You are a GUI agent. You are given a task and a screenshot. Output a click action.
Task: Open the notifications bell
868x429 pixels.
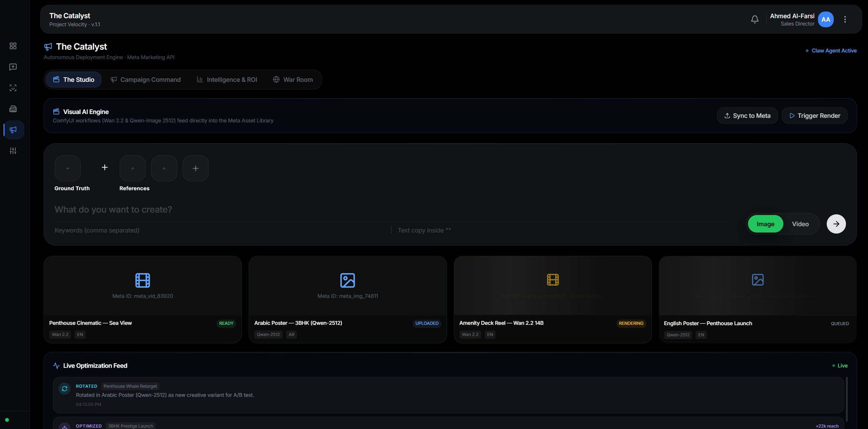pos(755,20)
